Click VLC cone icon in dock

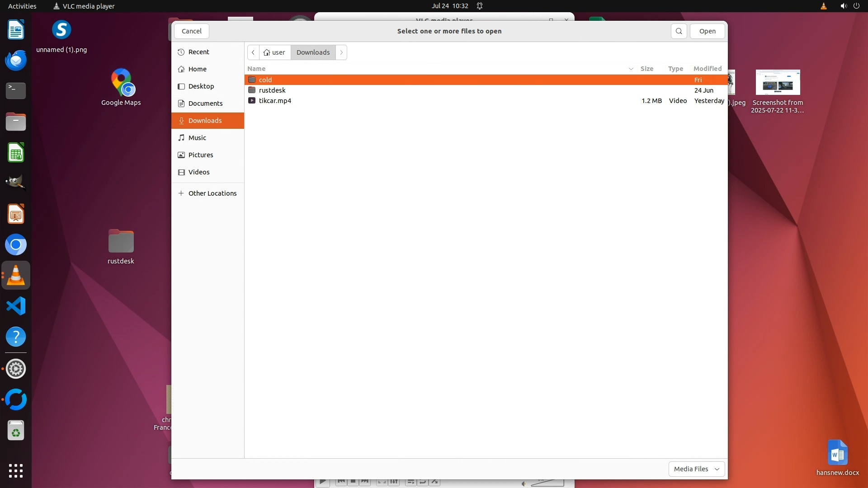16,275
